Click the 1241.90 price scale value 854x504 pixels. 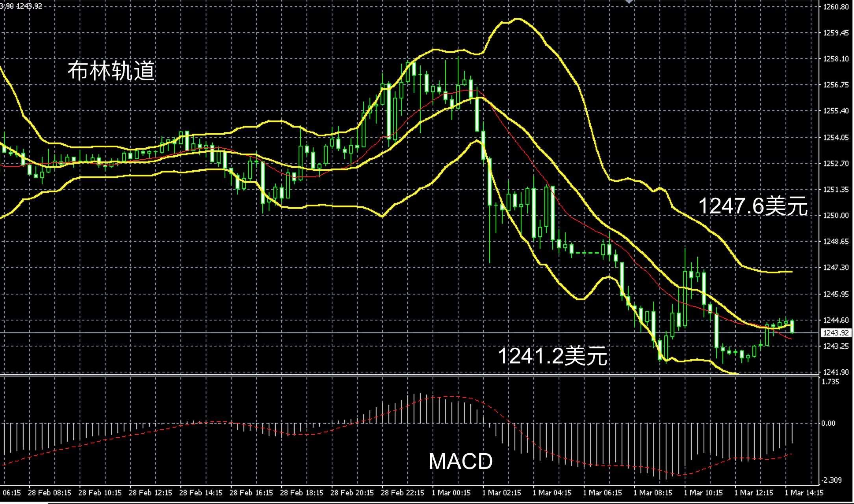[x=836, y=372]
